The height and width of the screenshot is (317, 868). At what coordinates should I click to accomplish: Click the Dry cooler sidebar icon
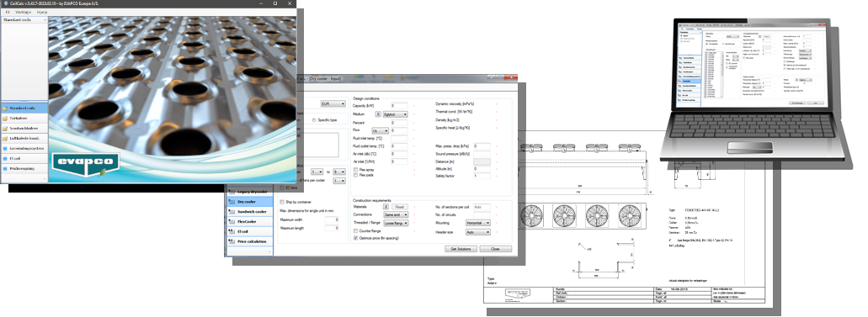[232, 202]
